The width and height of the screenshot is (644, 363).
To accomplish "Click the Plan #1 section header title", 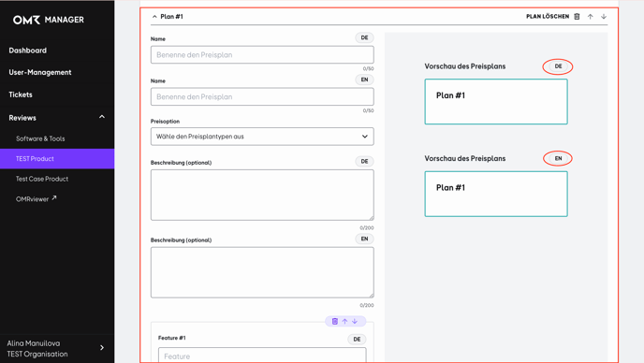I will pos(171,17).
